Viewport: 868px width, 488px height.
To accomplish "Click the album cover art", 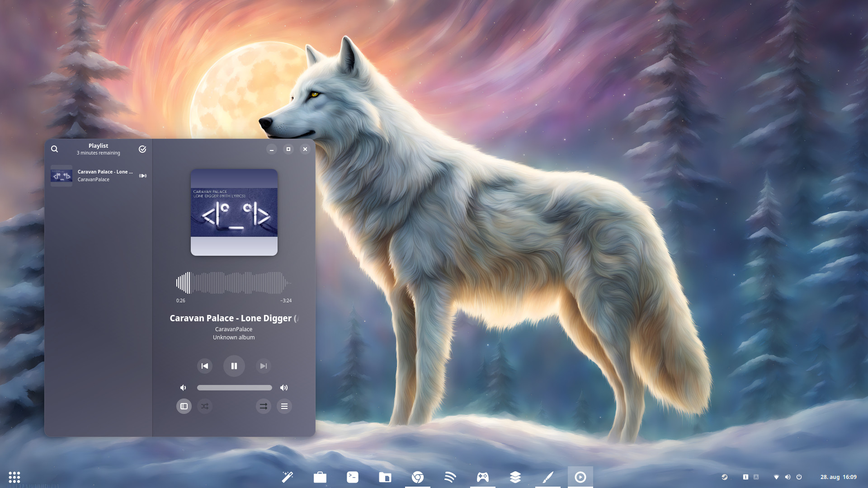I will coord(234,212).
